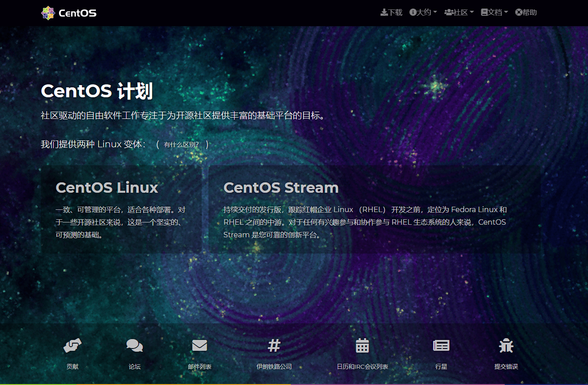This screenshot has height=385, width=588.
Task: Open the CentOS Stream card heading
Action: 281,187
